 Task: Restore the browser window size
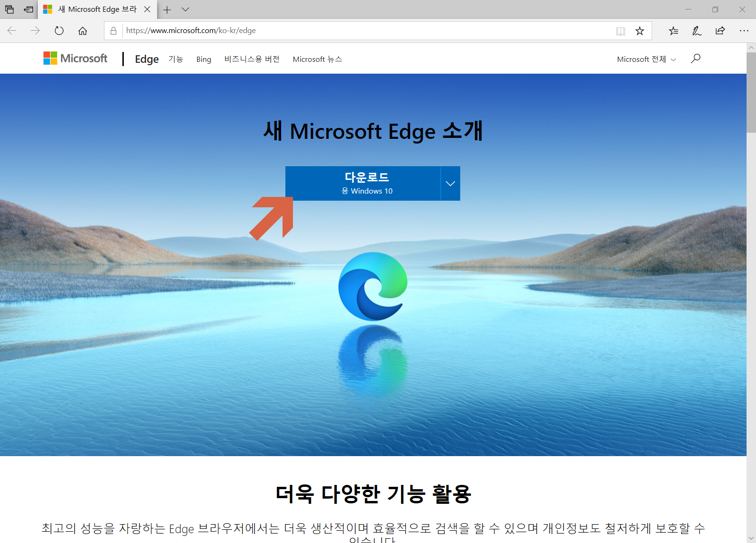[x=715, y=9]
